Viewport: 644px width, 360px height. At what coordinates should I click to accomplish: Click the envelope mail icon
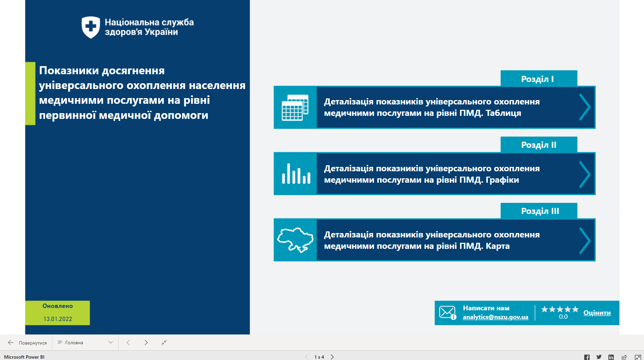(x=448, y=313)
